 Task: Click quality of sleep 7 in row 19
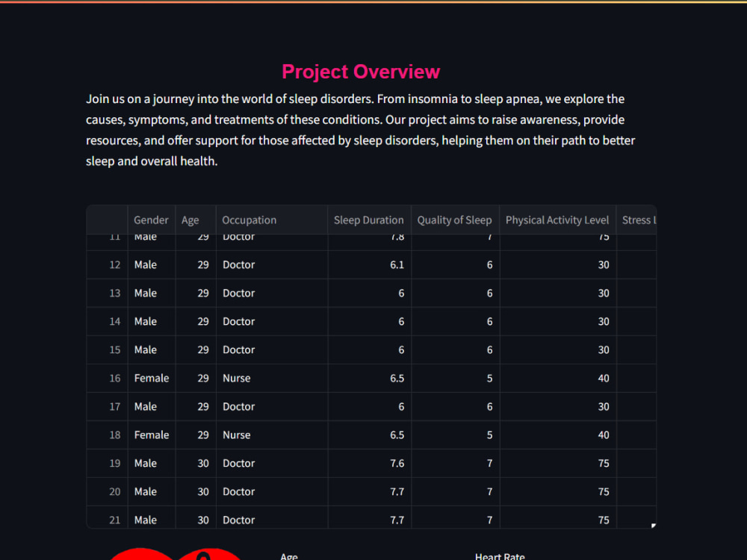(x=455, y=464)
